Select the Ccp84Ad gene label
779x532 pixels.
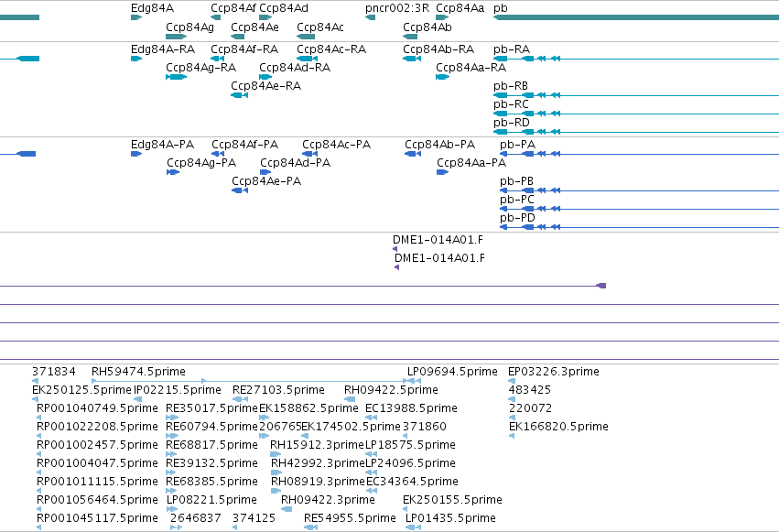[x=284, y=8]
